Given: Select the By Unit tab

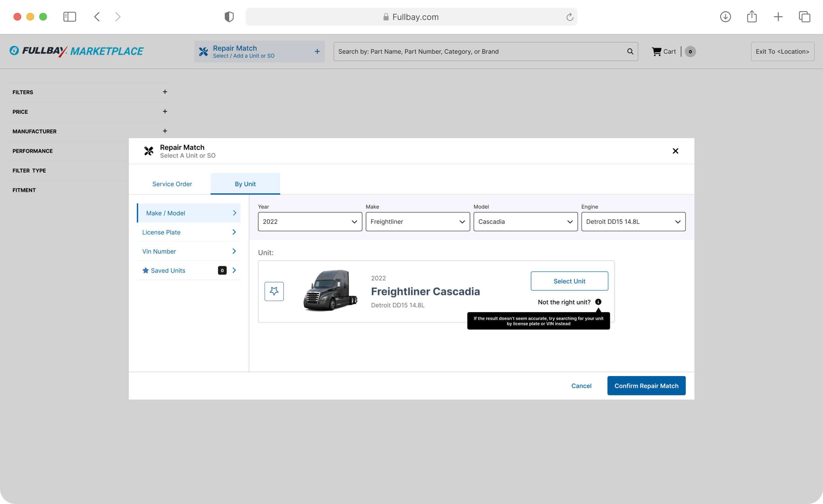Looking at the screenshot, I should (245, 184).
